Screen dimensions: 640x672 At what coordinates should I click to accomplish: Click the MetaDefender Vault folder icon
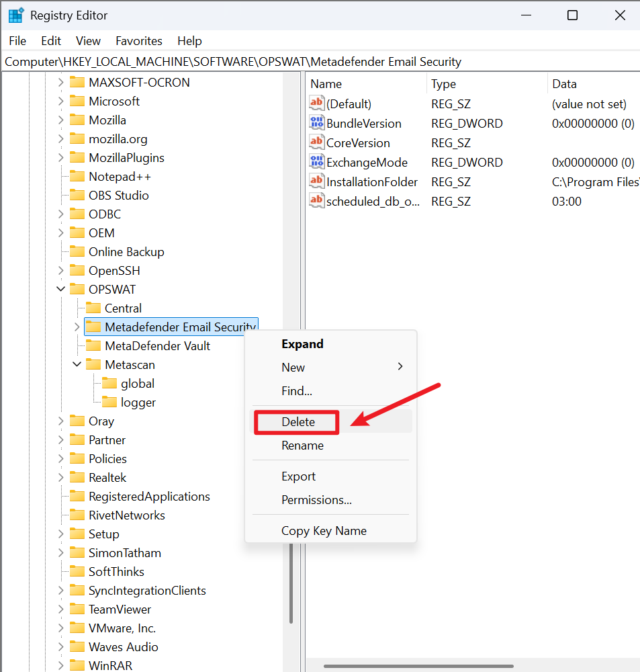pyautogui.click(x=93, y=346)
